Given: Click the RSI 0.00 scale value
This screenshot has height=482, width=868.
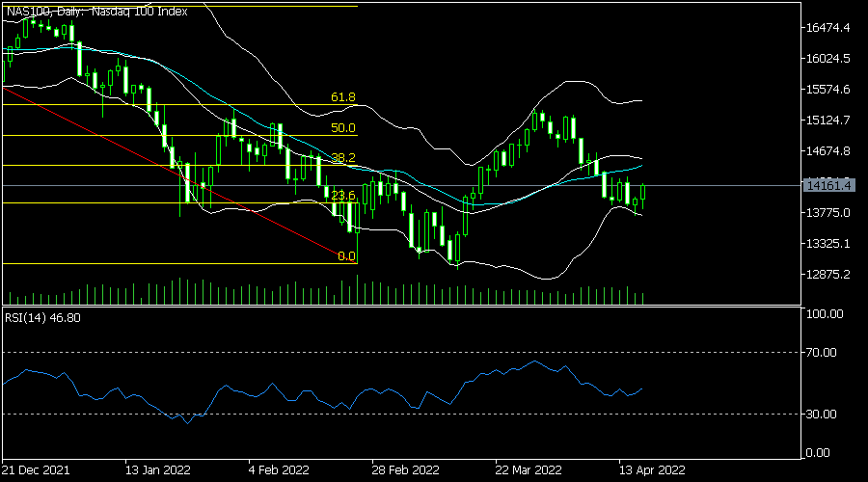Looking at the screenshot, I should point(818,453).
